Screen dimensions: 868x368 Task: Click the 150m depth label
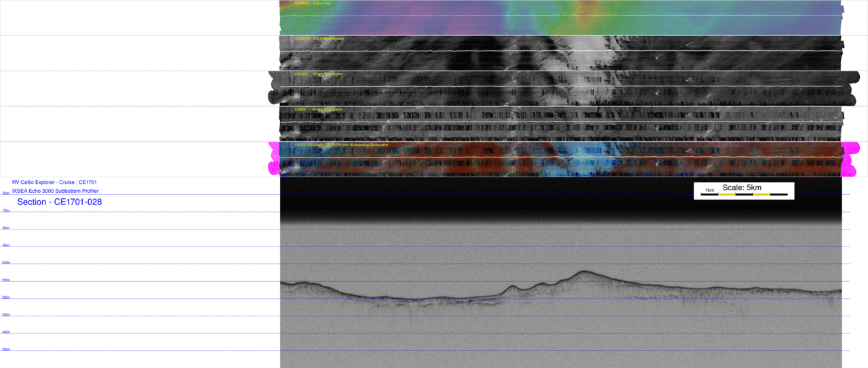pyautogui.click(x=5, y=349)
